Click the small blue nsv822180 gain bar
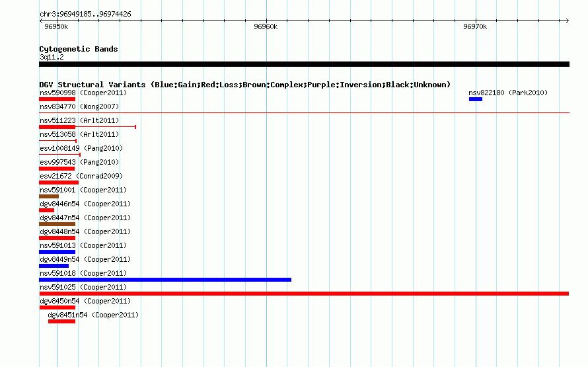This screenshot has width=588, height=367. (x=476, y=99)
